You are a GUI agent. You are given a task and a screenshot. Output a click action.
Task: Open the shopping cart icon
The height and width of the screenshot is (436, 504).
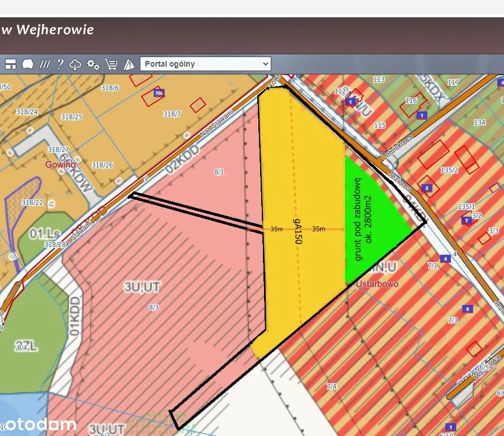[x=111, y=64]
